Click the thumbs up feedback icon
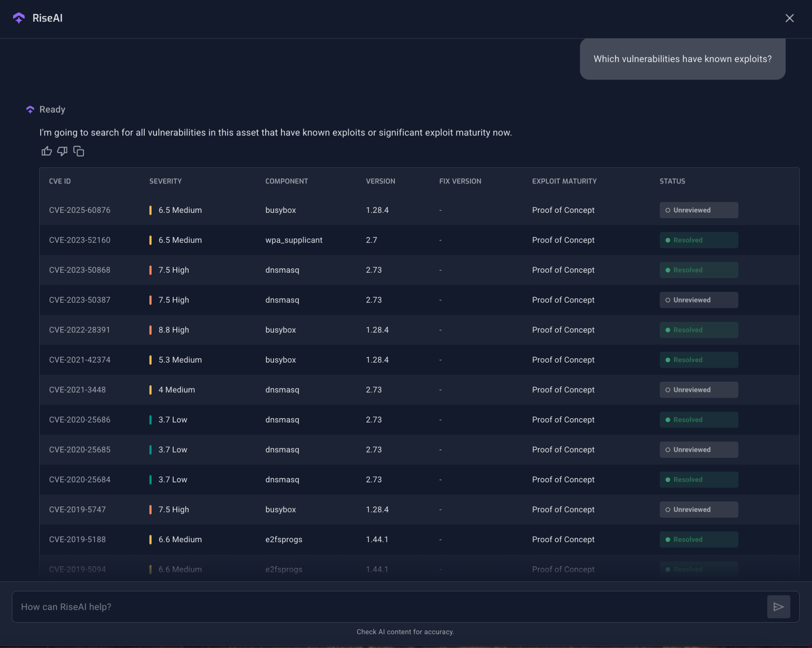The image size is (812, 648). tap(46, 151)
